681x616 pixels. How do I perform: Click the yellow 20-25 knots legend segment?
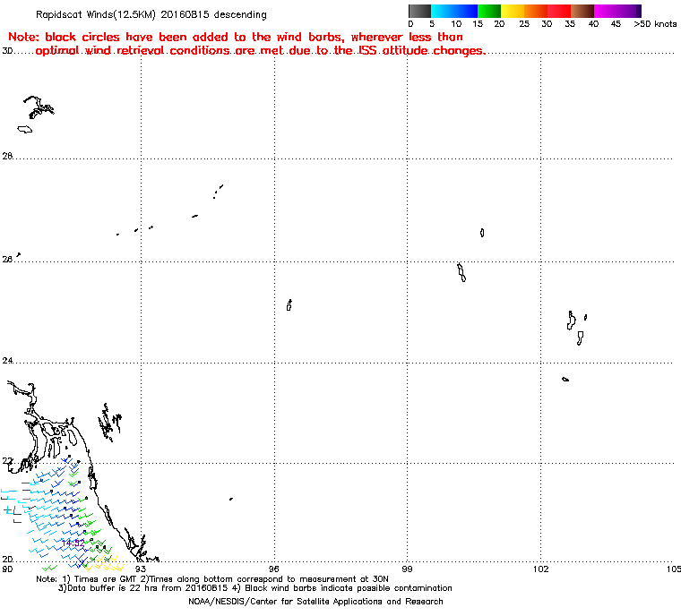click(x=513, y=11)
